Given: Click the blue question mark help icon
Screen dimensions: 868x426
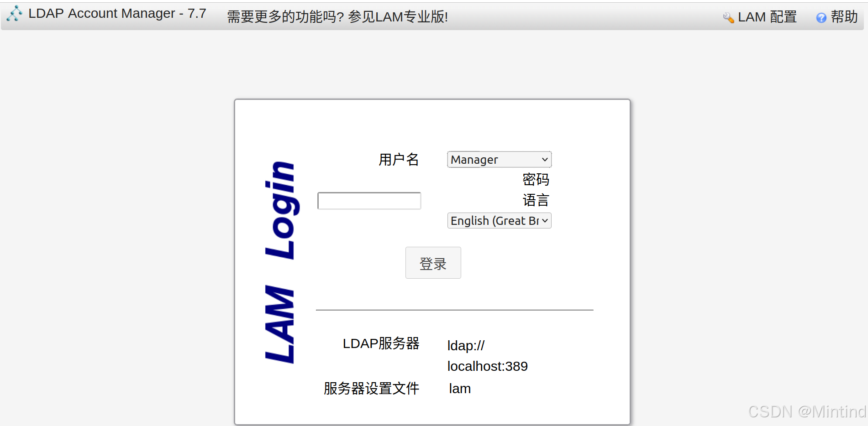Looking at the screenshot, I should point(821,18).
